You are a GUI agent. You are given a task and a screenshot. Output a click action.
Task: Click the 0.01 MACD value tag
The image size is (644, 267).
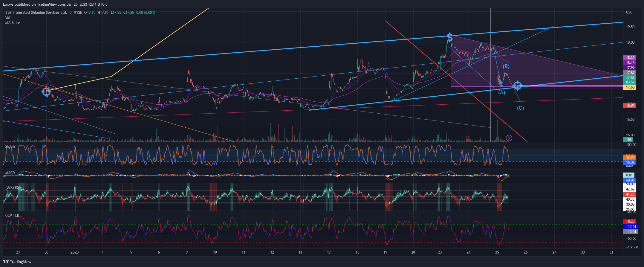click(x=629, y=175)
